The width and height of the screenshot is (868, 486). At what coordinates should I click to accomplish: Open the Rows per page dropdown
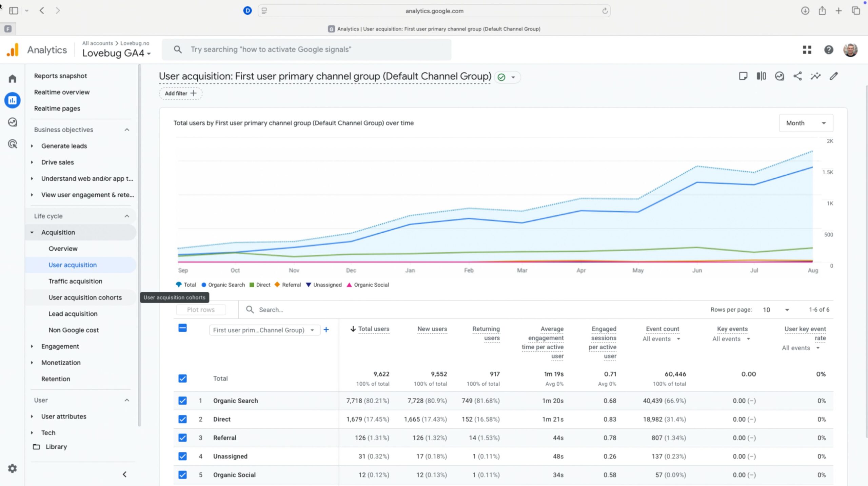tap(776, 310)
